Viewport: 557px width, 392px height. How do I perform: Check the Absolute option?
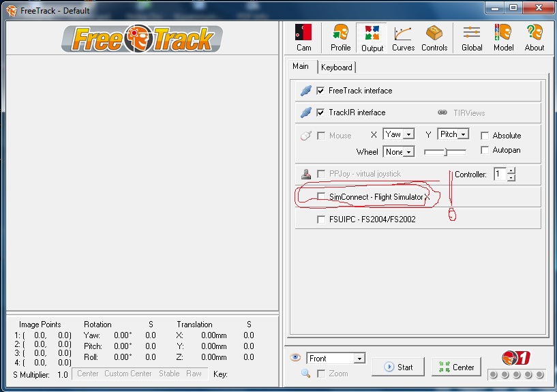485,136
